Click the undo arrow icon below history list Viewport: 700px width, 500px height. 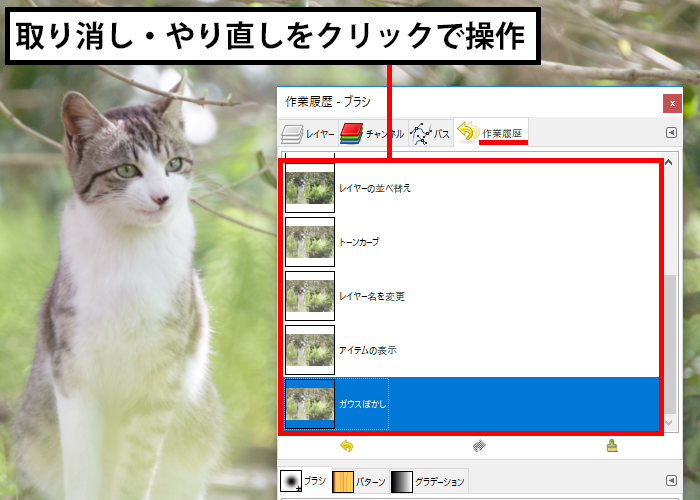(347, 446)
